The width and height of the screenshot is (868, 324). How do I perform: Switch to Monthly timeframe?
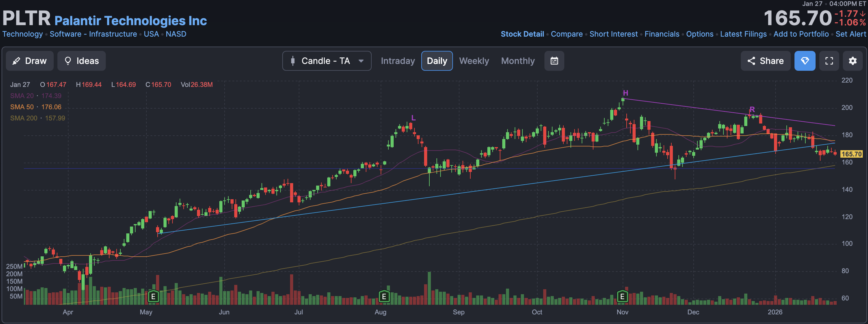tap(517, 61)
